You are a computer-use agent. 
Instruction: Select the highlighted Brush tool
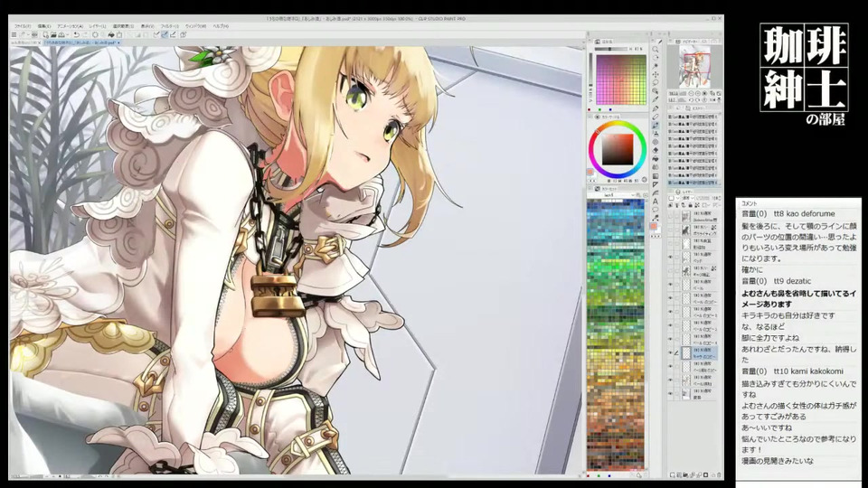pos(656,125)
